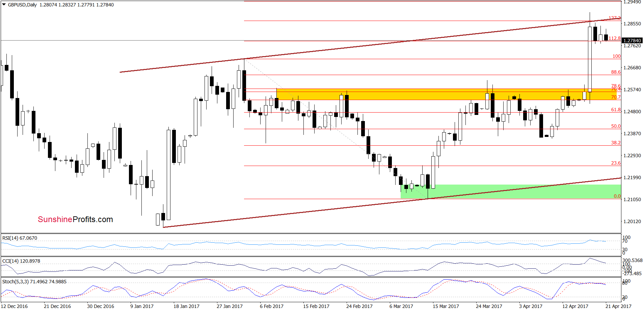Click the 24 Feb 2017 date label

coord(359,307)
